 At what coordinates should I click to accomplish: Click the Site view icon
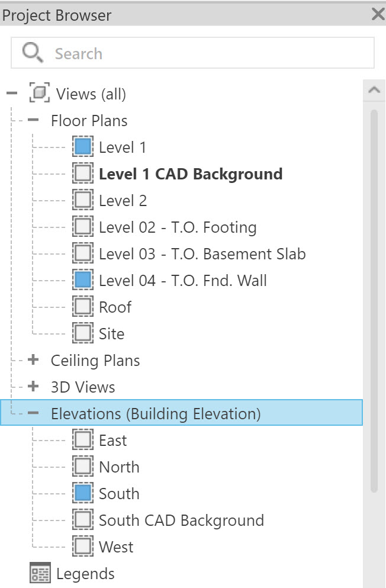point(82,333)
